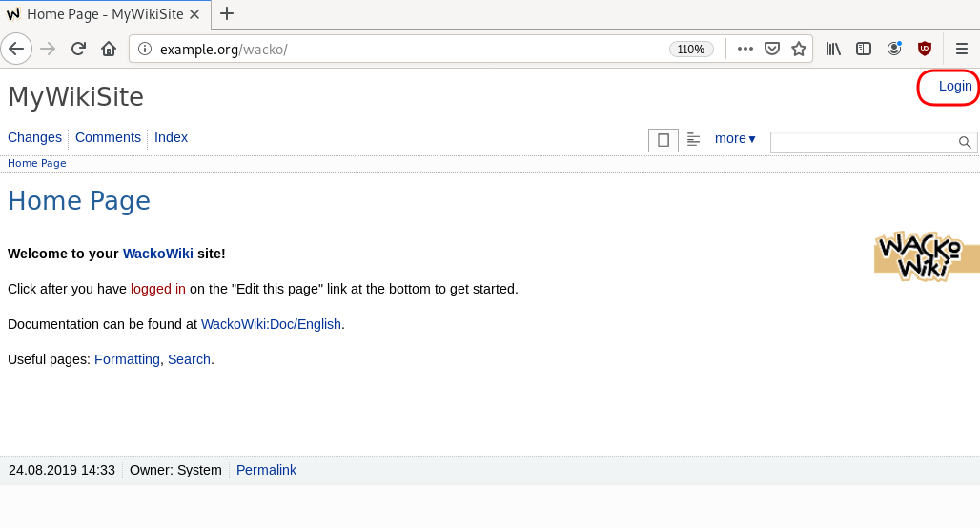Close the Home Page tab
Screen dimensions: 980x528
194,13
